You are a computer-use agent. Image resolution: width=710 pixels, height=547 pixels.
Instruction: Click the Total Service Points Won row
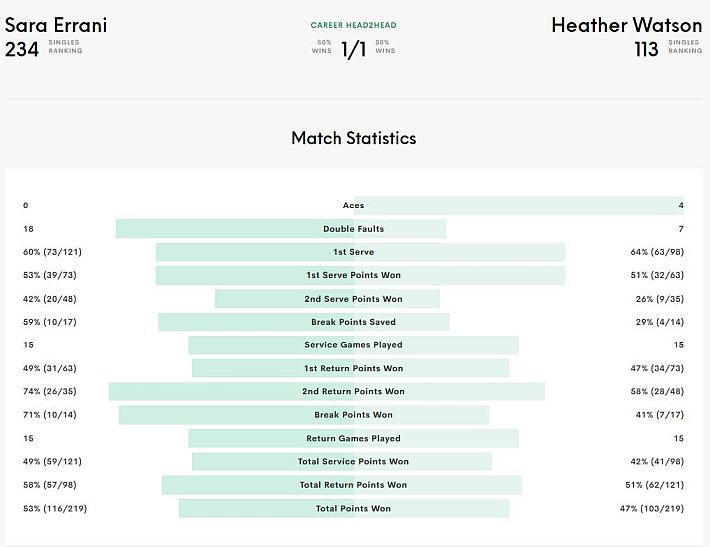click(354, 461)
